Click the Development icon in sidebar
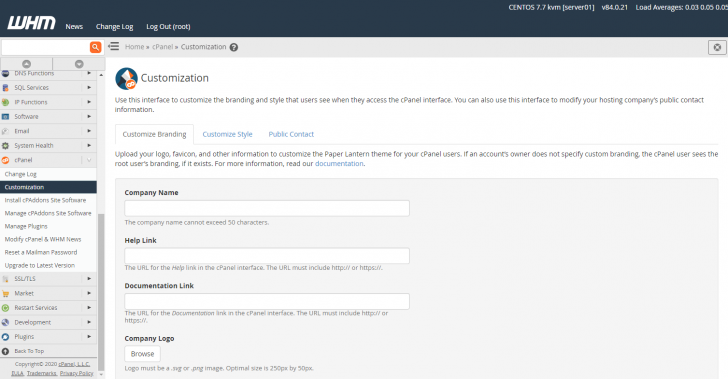The image size is (728, 379). tap(6, 322)
